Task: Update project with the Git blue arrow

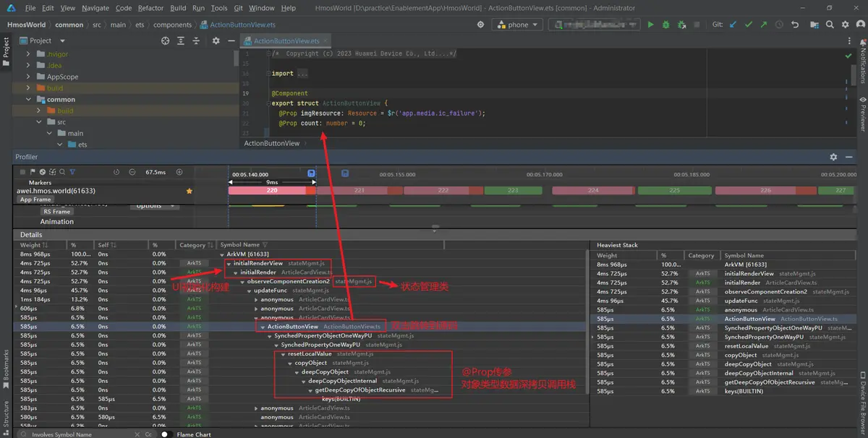Action: coord(733,25)
